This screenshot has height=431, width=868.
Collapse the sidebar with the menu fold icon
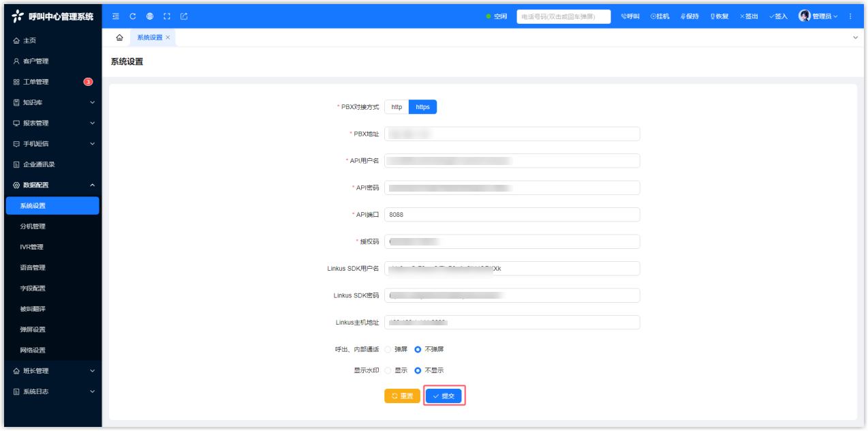116,16
